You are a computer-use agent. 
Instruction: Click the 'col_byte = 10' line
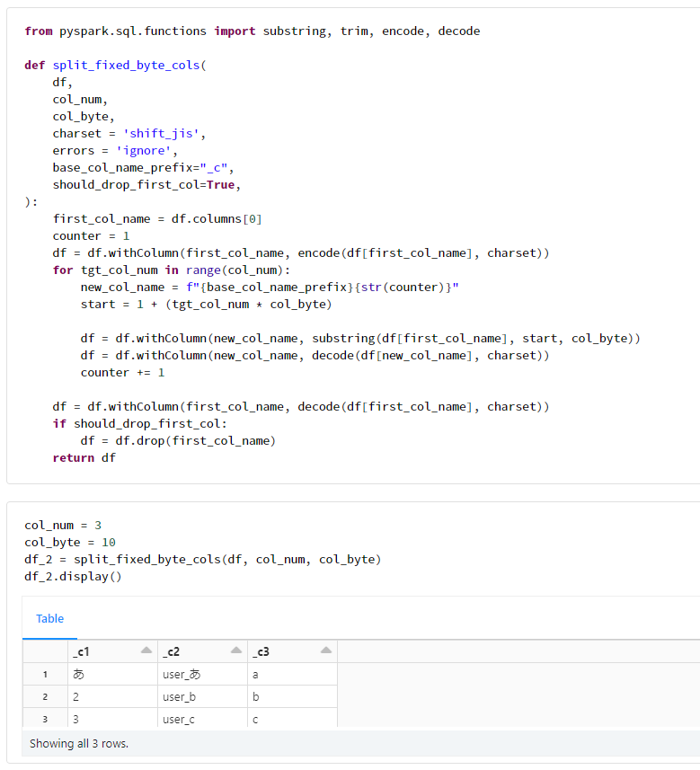point(70,543)
